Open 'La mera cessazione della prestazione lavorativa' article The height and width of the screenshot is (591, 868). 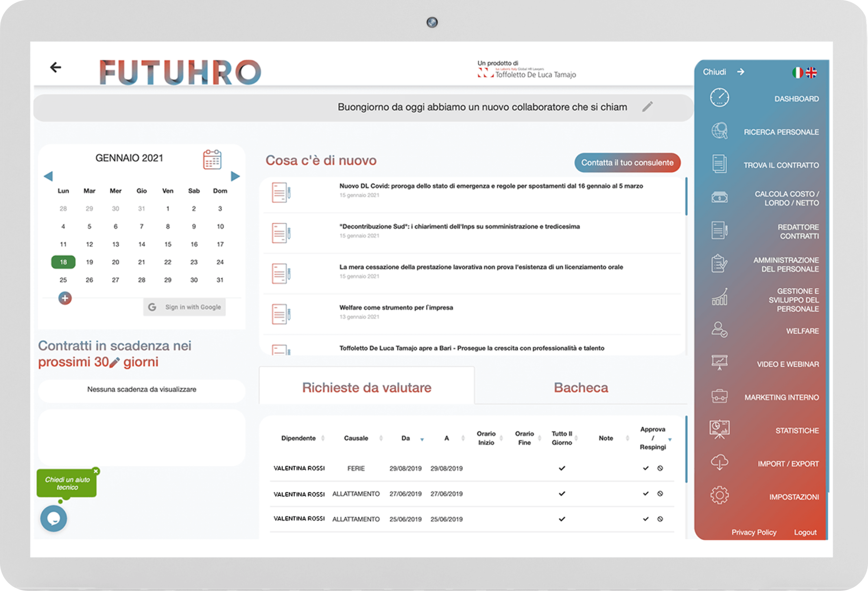click(x=481, y=267)
